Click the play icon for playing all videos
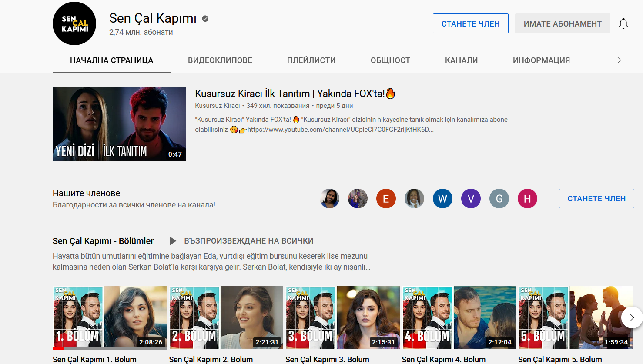This screenshot has width=643, height=364. tap(173, 241)
